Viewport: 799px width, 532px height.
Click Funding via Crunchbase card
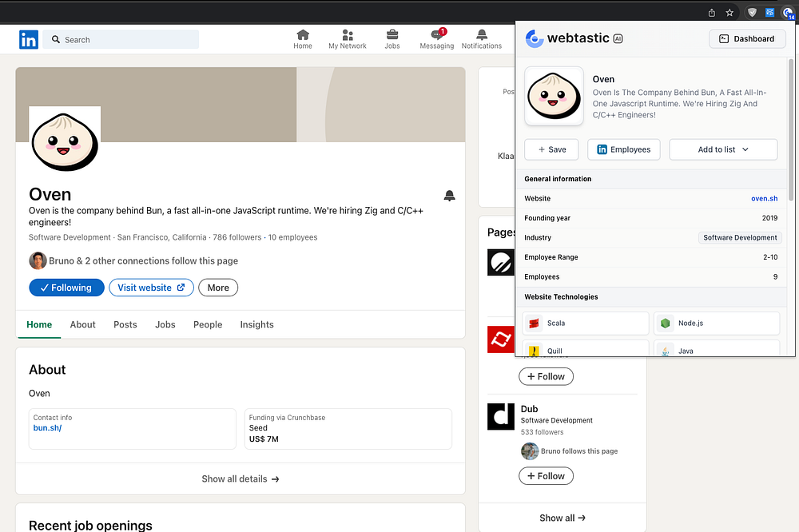tap(348, 428)
